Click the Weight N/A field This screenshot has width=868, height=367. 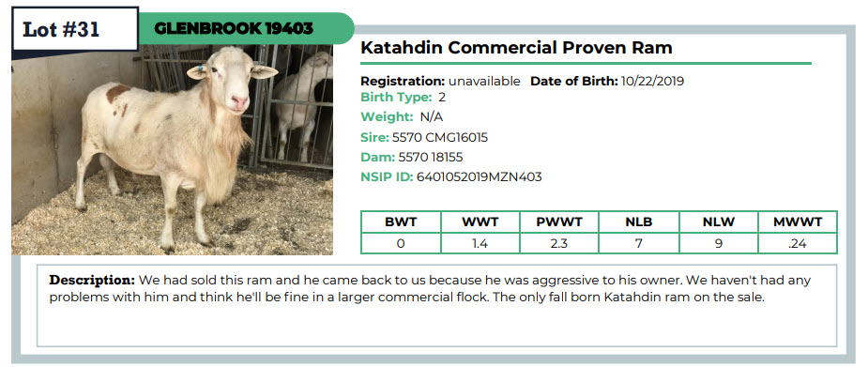pos(402,116)
